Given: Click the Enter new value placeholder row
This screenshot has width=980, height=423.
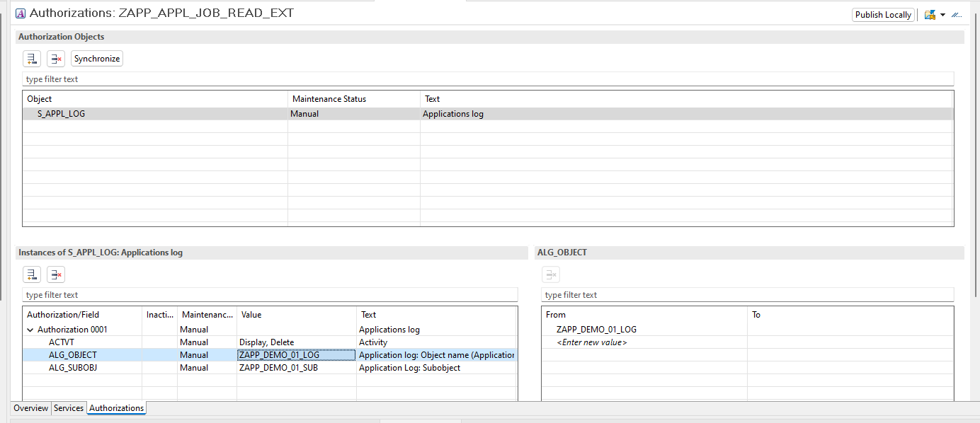Looking at the screenshot, I should (592, 342).
